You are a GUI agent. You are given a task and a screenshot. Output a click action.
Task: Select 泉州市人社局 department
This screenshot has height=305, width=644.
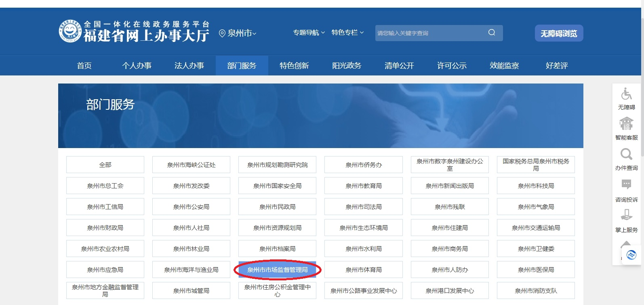click(191, 228)
